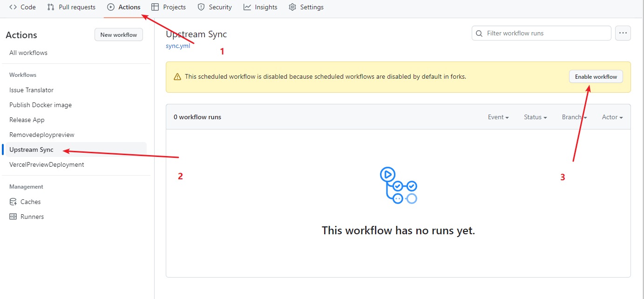Open Runners under Management
Screen dimensions: 644x299
point(32,217)
